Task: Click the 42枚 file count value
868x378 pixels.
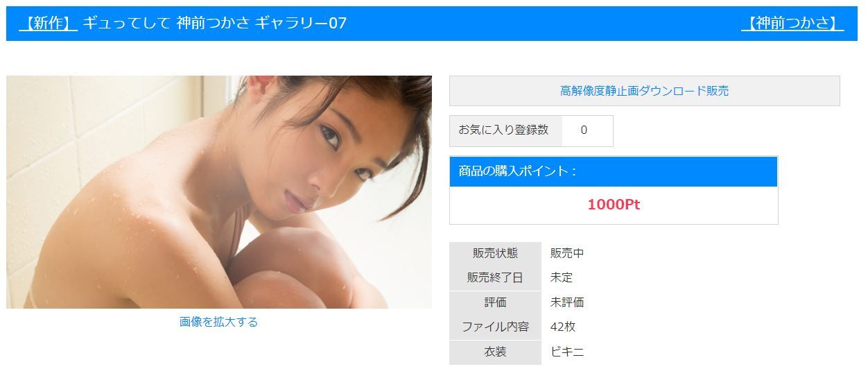Action: tap(563, 327)
